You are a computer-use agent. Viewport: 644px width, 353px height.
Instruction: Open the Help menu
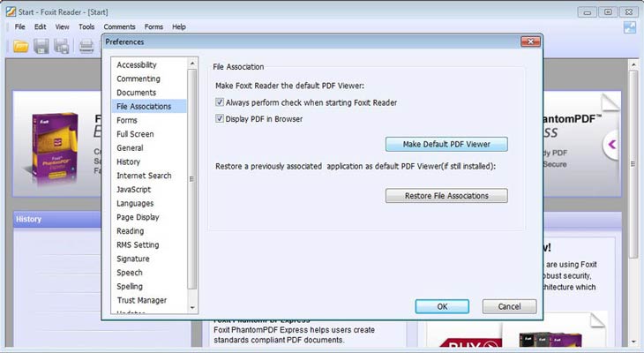point(179,26)
